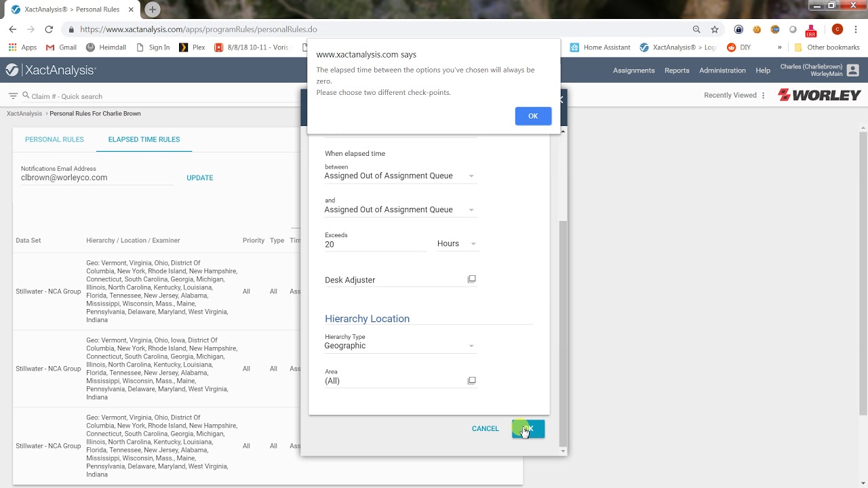Open the lock extension icon in toolbar
The width and height of the screenshot is (868, 488).
coord(738,29)
